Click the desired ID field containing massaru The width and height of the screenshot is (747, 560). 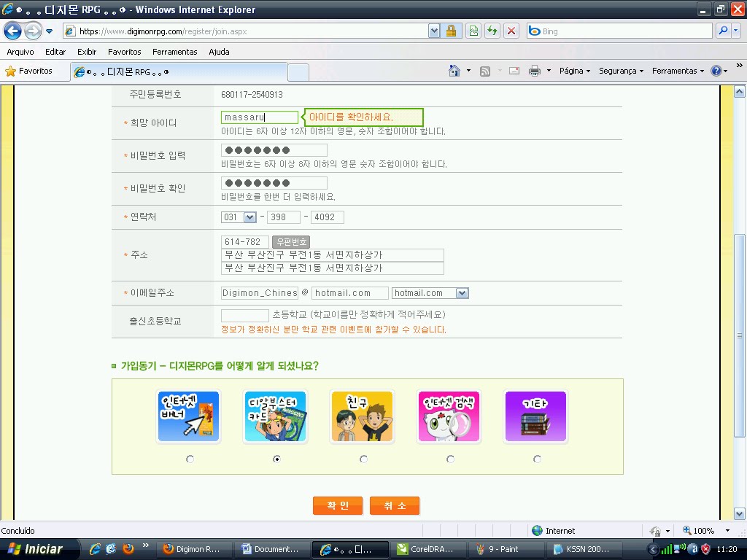point(260,117)
